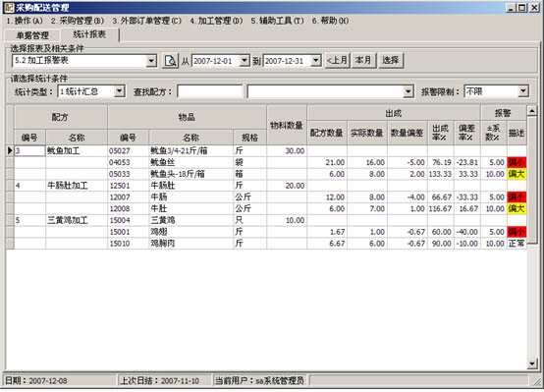The height and width of the screenshot is (392, 544).
Task: Open the 6.帮助(H) menu
Action: click(330, 21)
